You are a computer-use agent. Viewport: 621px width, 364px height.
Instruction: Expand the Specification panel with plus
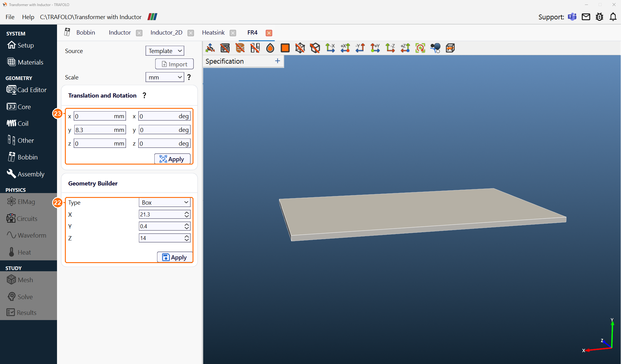[277, 61]
